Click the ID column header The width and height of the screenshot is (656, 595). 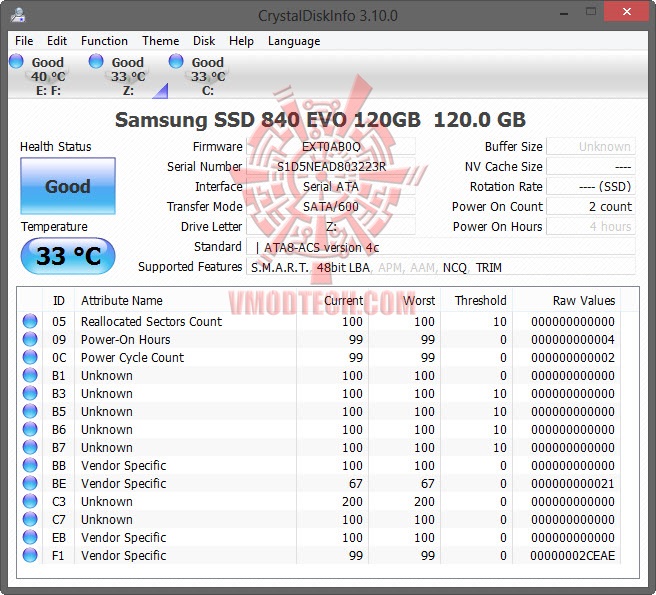pyautogui.click(x=59, y=300)
